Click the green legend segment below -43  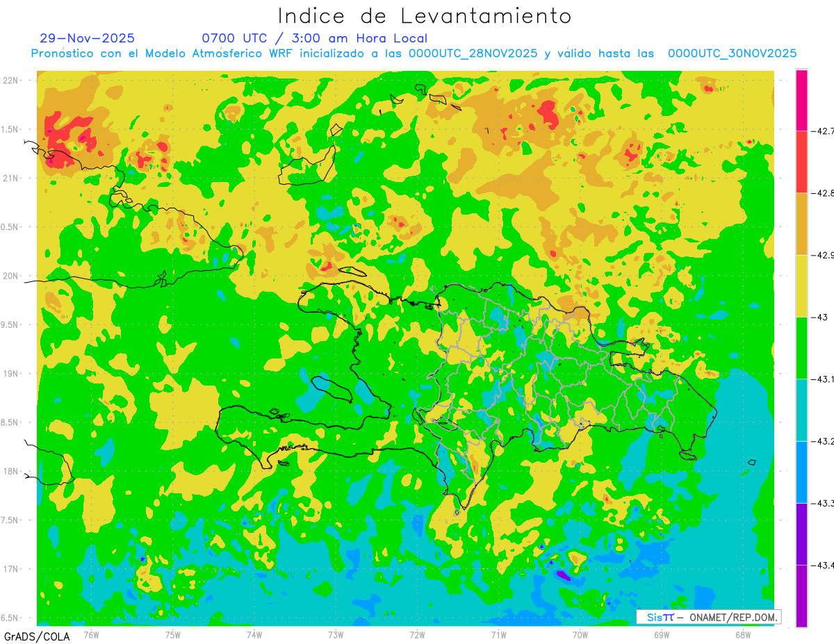point(801,347)
